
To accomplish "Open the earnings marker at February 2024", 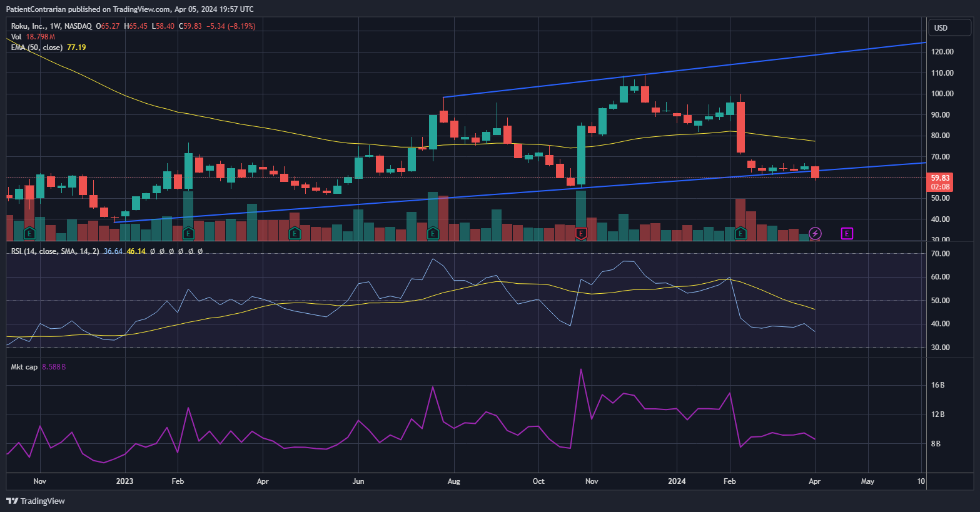I will pyautogui.click(x=740, y=234).
